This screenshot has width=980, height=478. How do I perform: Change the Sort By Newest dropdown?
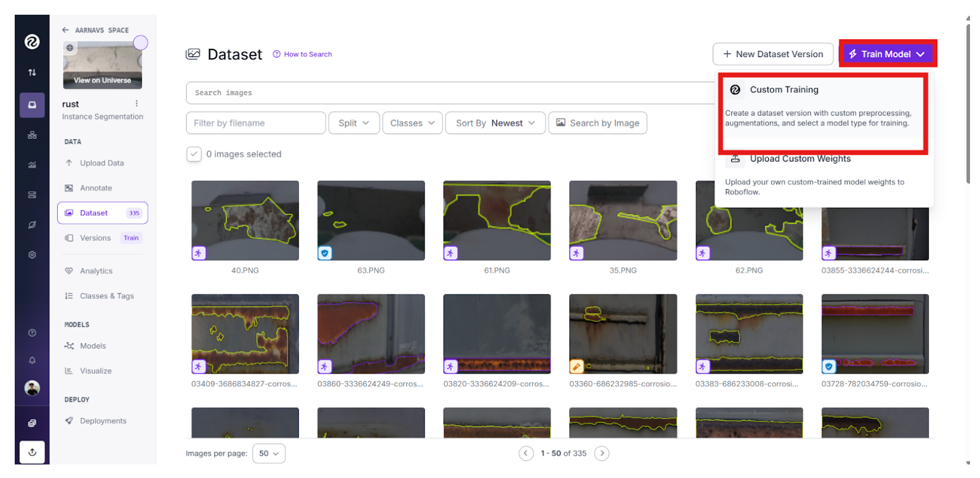click(495, 123)
